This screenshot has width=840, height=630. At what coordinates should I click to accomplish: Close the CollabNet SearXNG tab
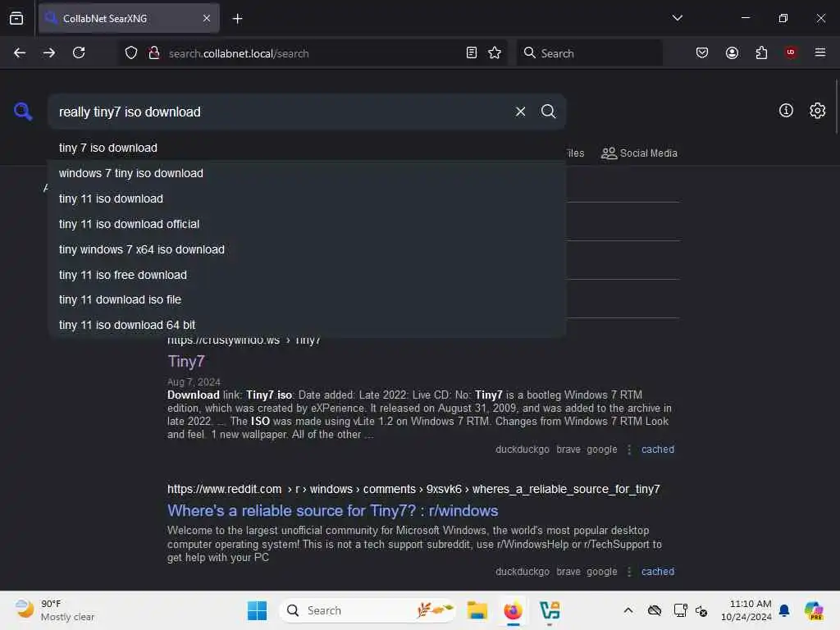tap(207, 18)
